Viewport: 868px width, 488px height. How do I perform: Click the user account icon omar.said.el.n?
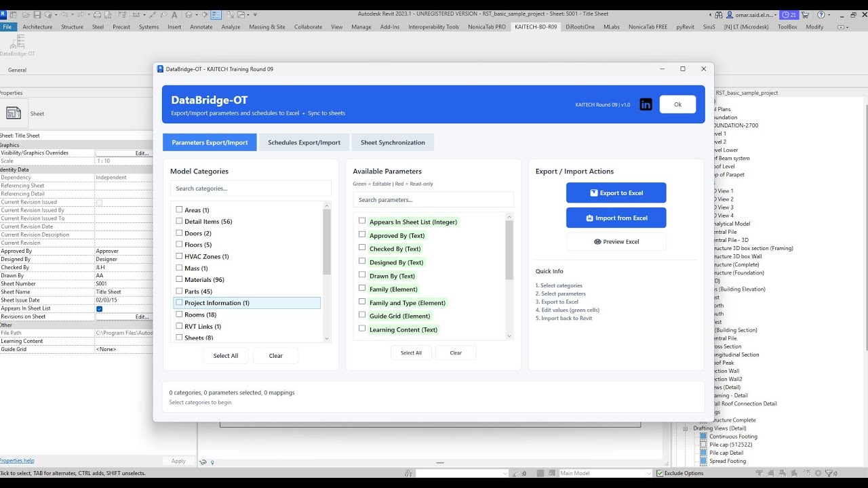pos(730,14)
